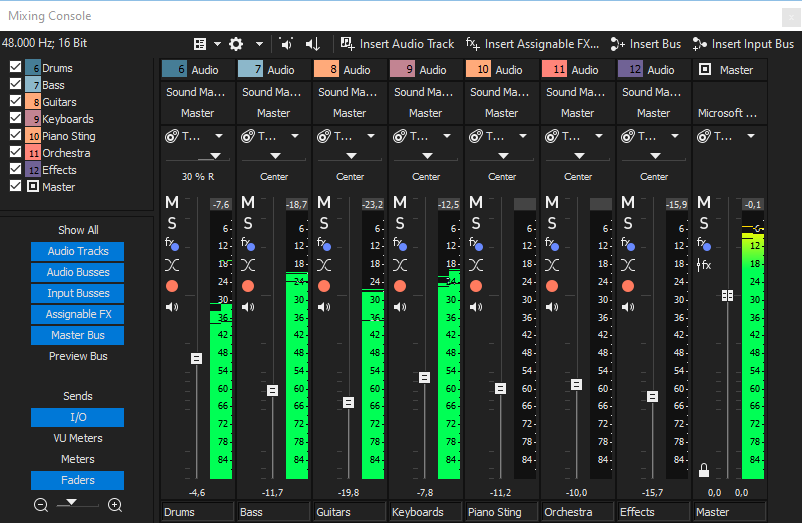Click the Downmix Output icon in toolbar
802x523 pixels.
[x=313, y=44]
